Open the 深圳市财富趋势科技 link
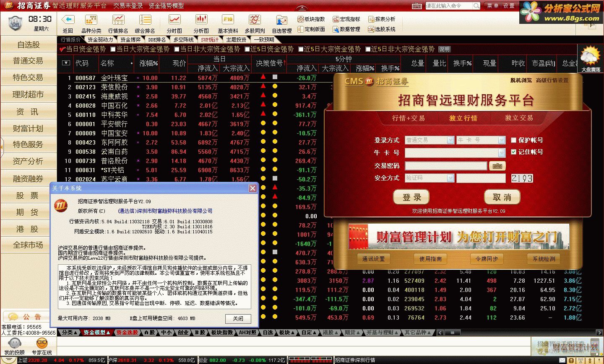604x364 pixels. tap(165, 211)
